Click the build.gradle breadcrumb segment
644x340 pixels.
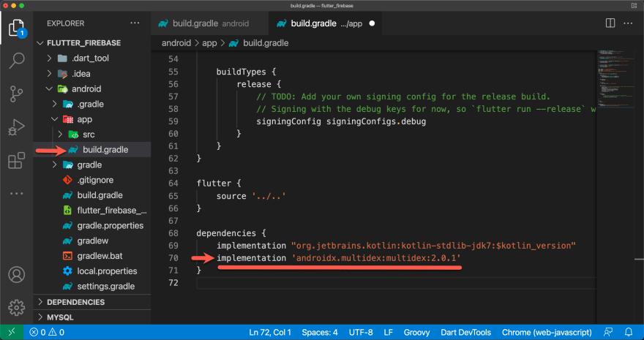tap(266, 43)
